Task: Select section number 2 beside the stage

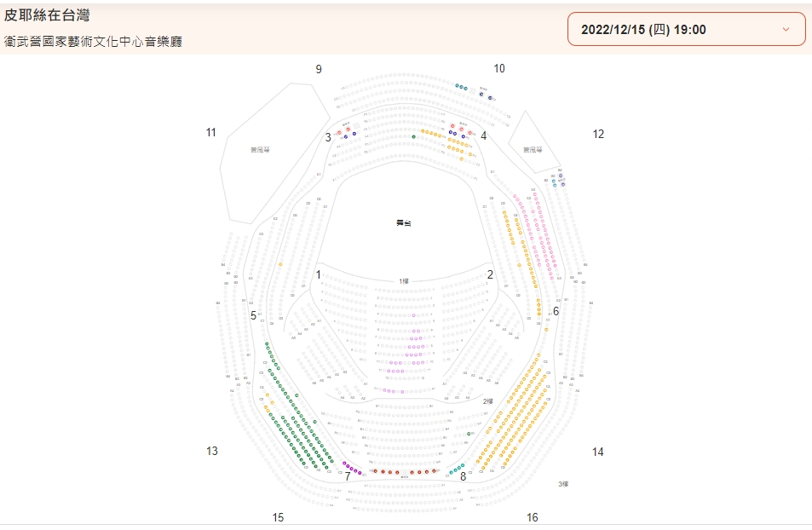Action: pos(490,274)
